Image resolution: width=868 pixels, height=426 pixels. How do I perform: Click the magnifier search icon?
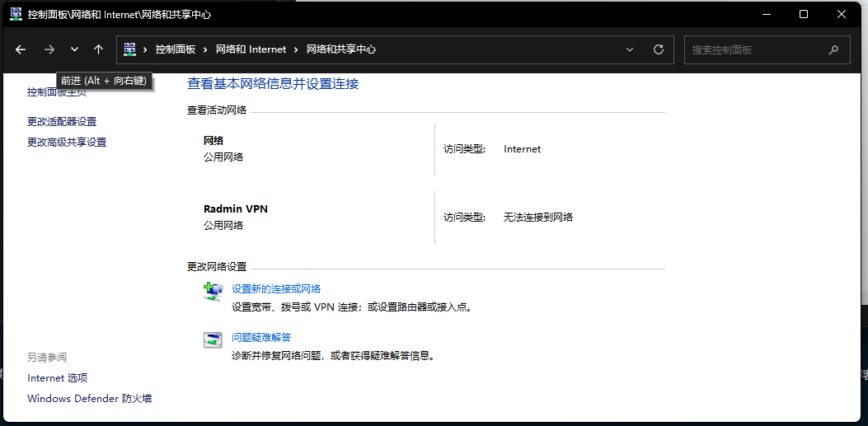[833, 49]
